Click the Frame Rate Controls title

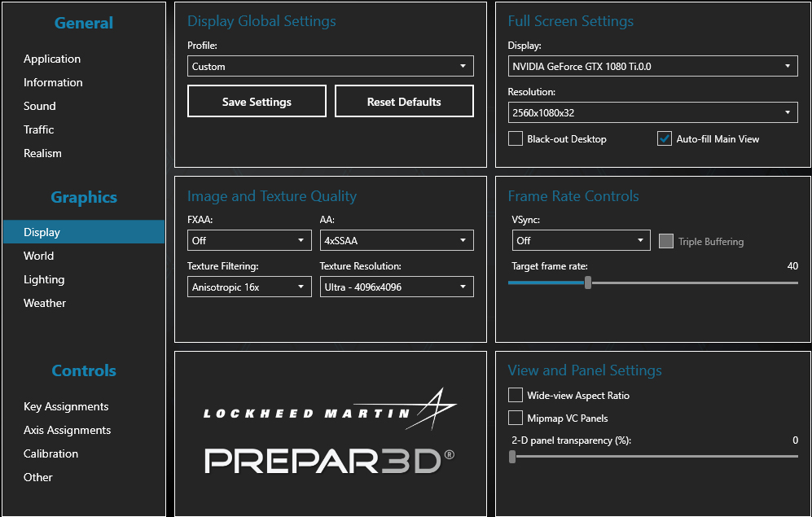click(573, 196)
